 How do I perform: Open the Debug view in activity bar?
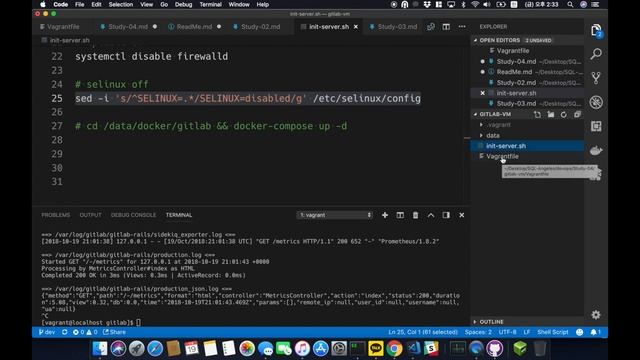(x=596, y=102)
